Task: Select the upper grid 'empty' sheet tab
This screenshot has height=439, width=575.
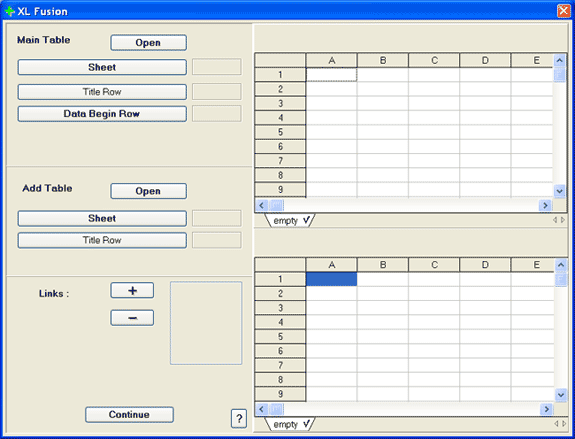Action: 290,221
